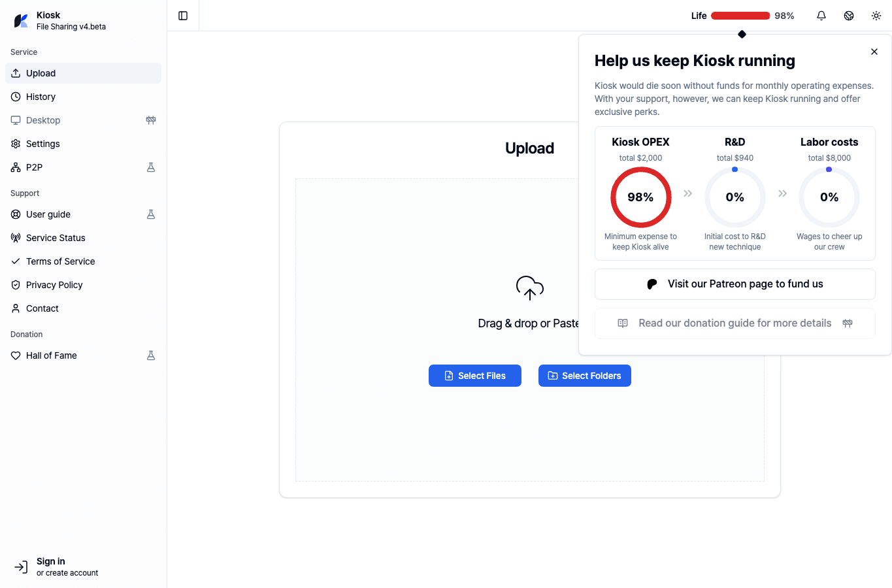Click the 'Help us keep Kiosk running' heading
This screenshot has width=892, height=588.
(x=695, y=61)
